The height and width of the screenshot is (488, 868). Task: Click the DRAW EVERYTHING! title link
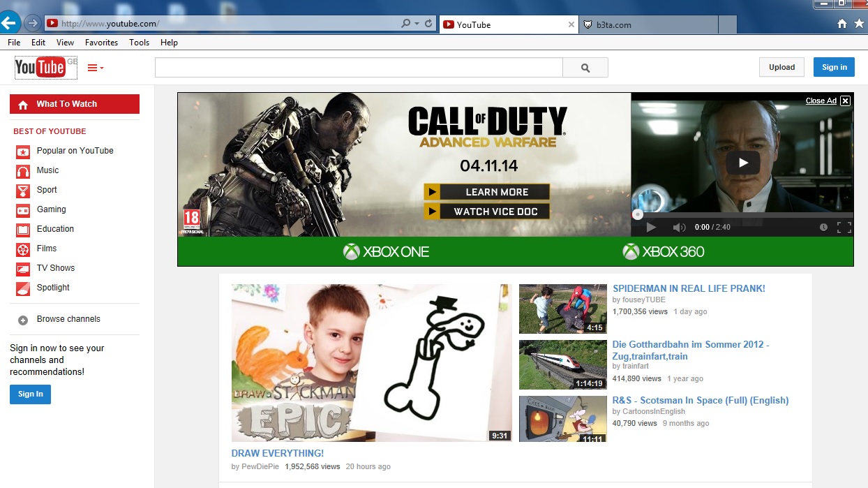(278, 453)
